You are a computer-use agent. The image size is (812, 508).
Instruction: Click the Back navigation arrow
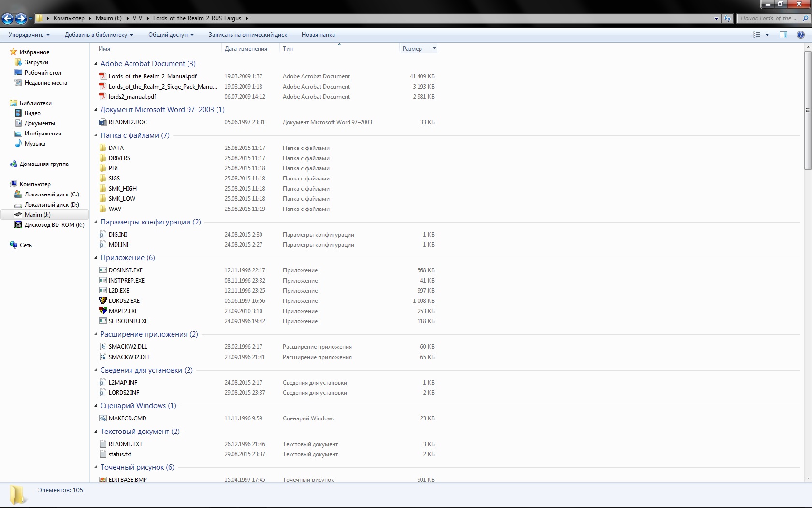click(x=8, y=18)
